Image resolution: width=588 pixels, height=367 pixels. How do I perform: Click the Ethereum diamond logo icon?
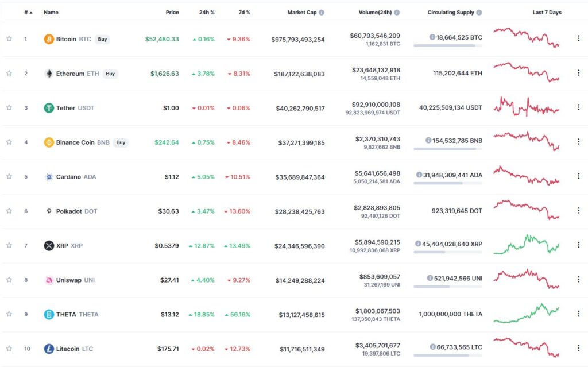(49, 74)
